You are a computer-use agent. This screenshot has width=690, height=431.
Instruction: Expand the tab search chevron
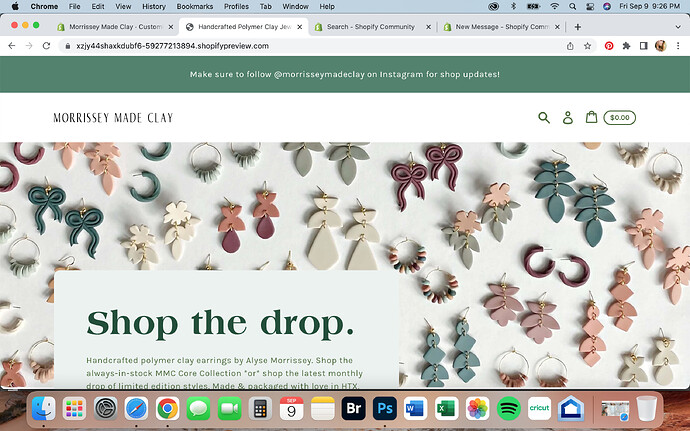678,27
